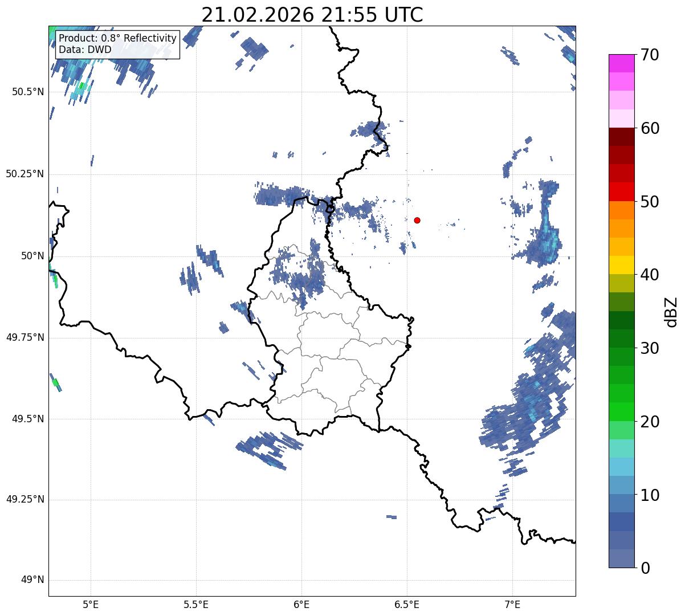Click the 49.5°N latitude label
The width and height of the screenshot is (685, 616).
pos(28,419)
